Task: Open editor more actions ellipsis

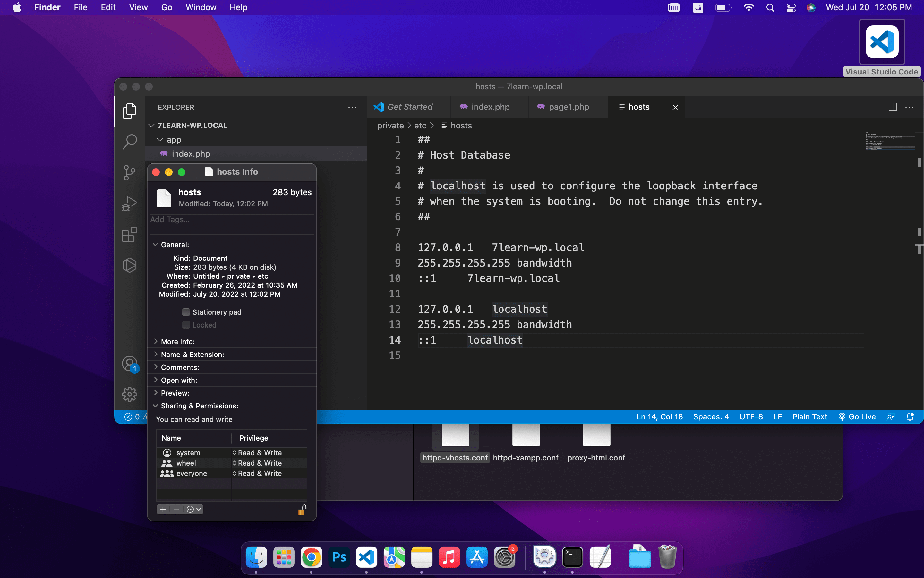Action: click(x=910, y=107)
